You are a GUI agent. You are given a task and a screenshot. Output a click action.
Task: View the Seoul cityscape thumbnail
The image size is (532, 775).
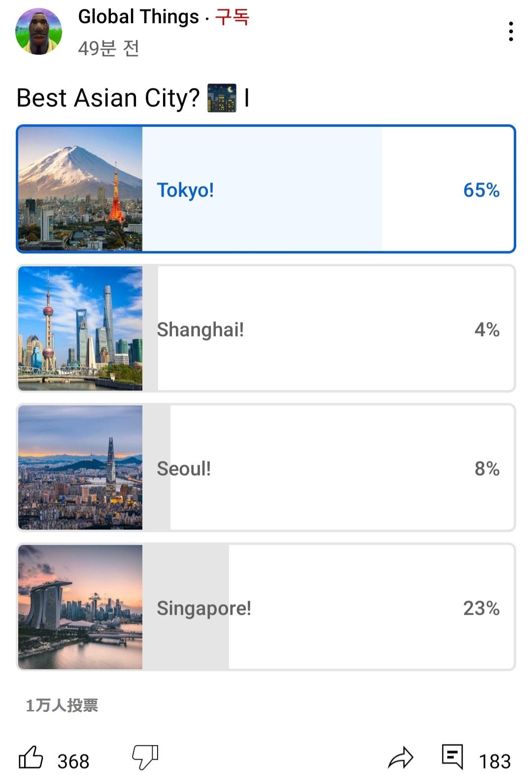click(80, 467)
